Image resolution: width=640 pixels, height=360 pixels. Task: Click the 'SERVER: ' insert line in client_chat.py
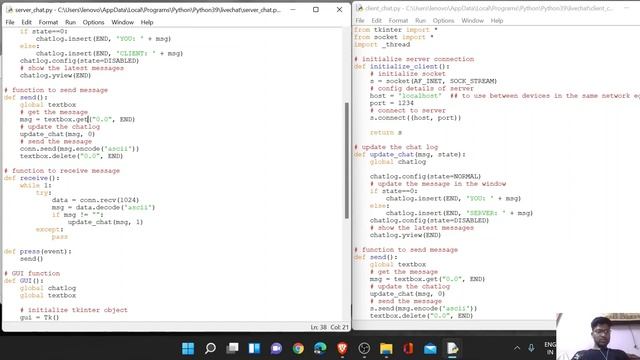pyautogui.click(x=459, y=213)
